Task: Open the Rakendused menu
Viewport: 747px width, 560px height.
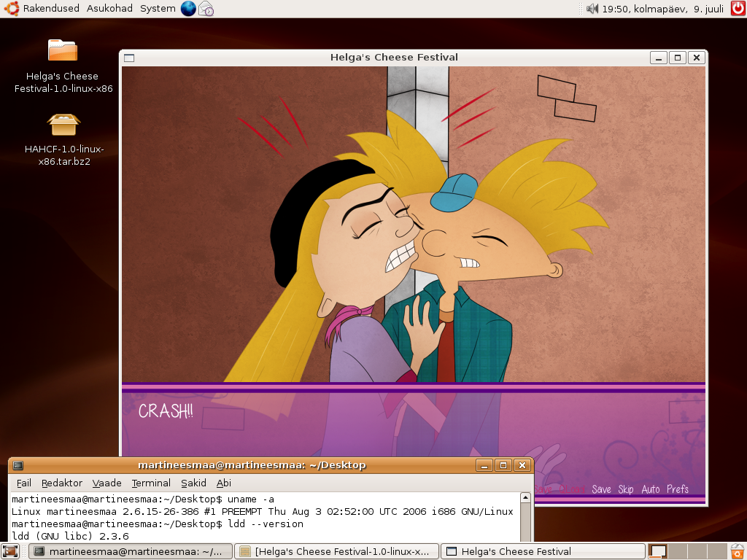Action: (51, 9)
